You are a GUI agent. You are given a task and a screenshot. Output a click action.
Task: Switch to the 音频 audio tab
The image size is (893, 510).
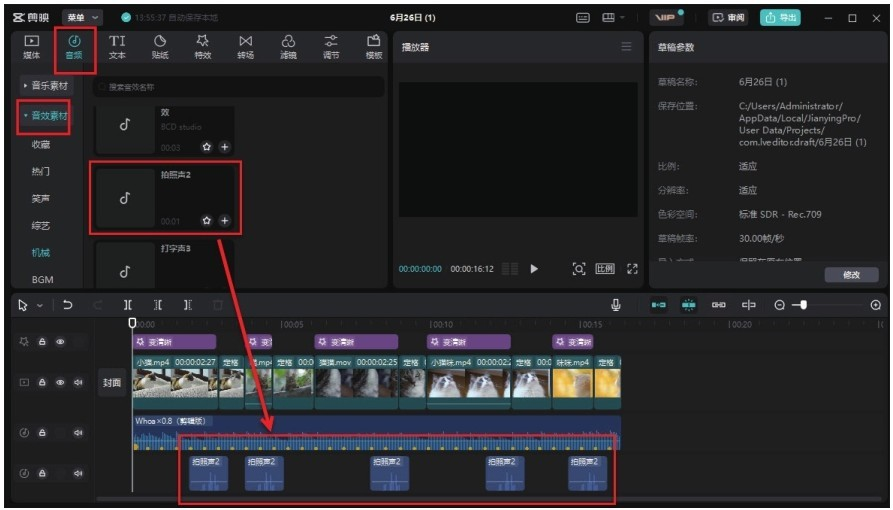74,47
